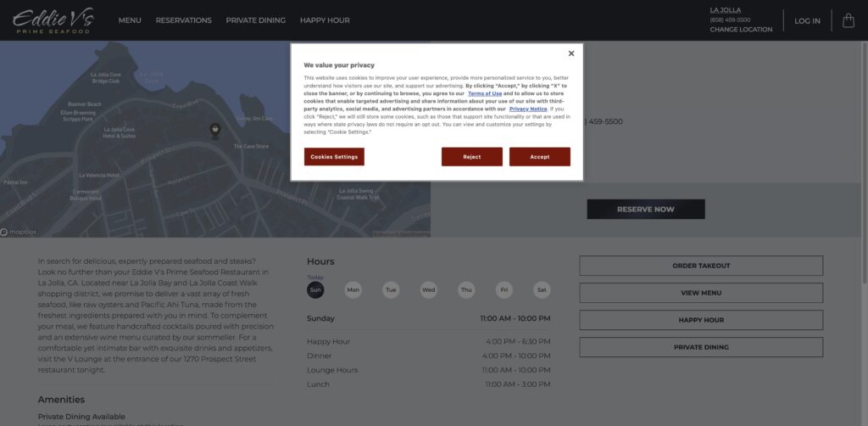The image size is (868, 426).
Task: Click the Eddie V's Prime Seafood logo
Action: pos(53,20)
